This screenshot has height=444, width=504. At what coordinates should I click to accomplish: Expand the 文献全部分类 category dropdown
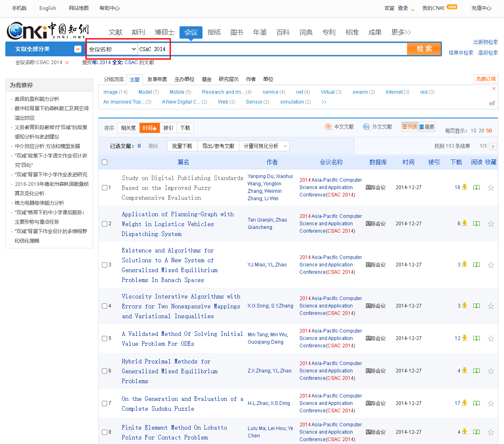(78, 49)
